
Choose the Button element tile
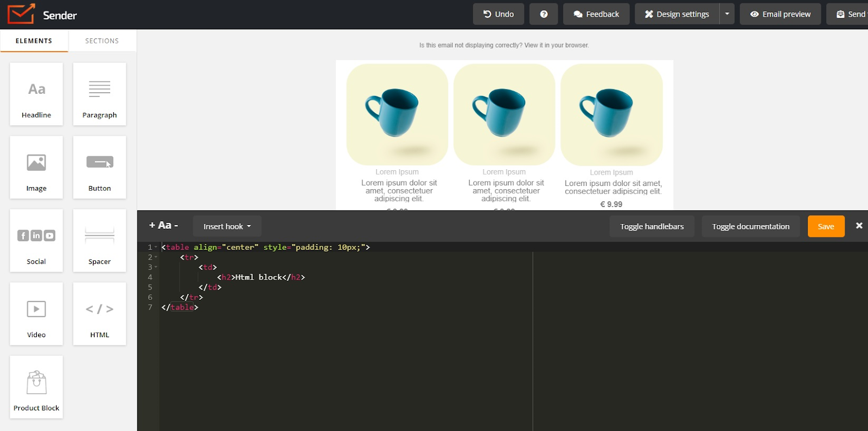pyautogui.click(x=99, y=168)
